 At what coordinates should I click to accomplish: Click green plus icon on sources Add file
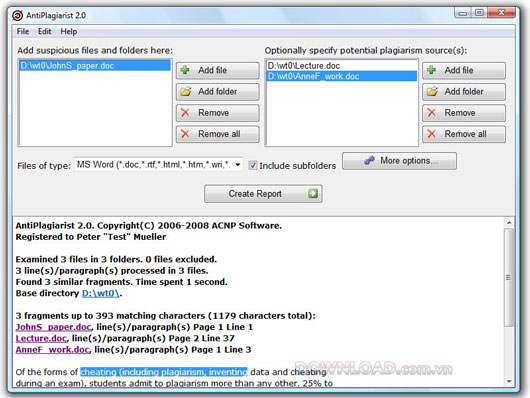(x=431, y=70)
